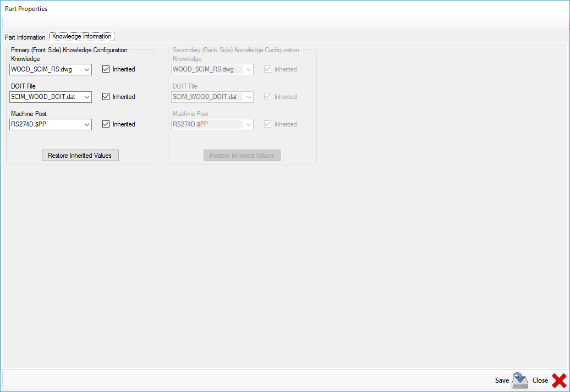Switch to the Part Information tab
This screenshot has width=570, height=392.
(x=25, y=37)
